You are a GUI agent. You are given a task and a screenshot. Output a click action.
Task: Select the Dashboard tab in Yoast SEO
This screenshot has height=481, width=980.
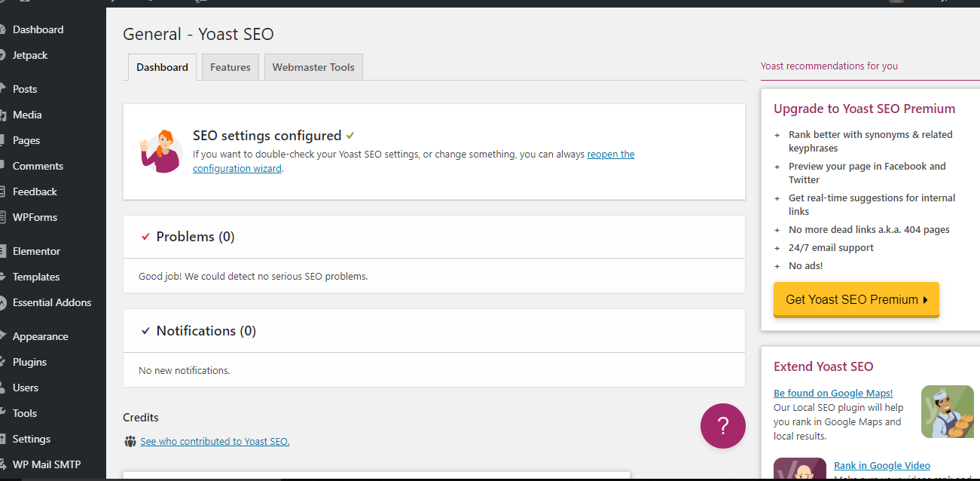162,67
